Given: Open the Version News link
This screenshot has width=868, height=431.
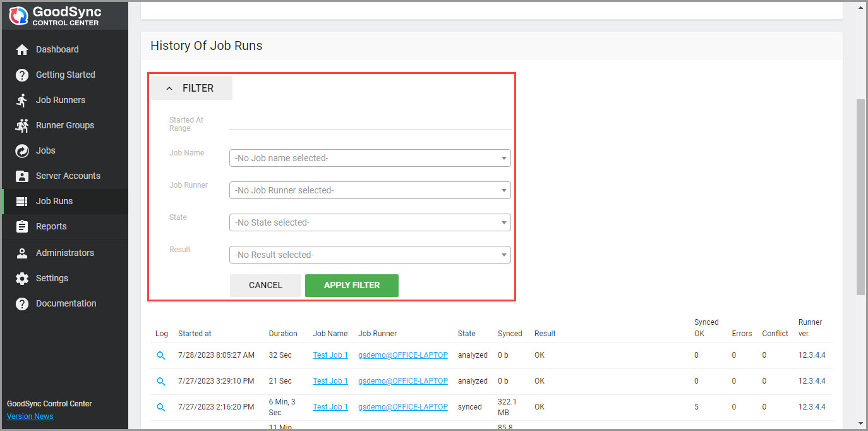Looking at the screenshot, I should tap(30, 416).
